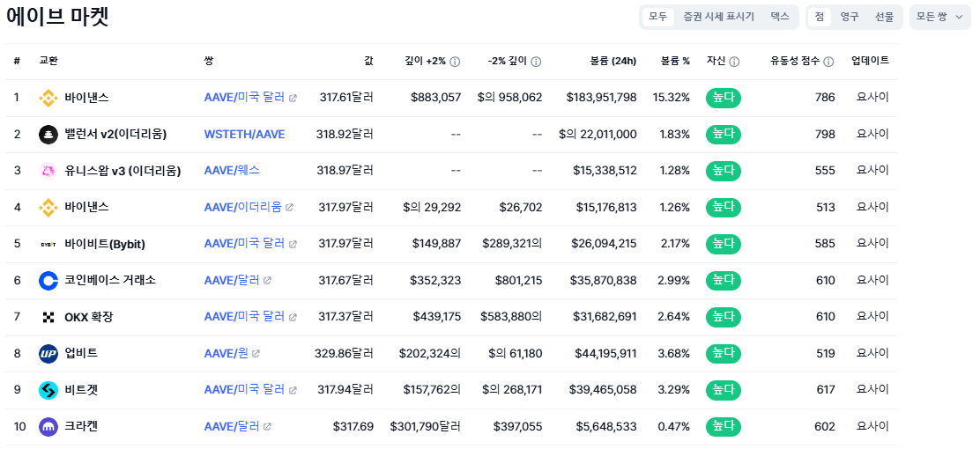Click the Kraken logo icon
This screenshot has height=449, width=980.
(x=48, y=427)
